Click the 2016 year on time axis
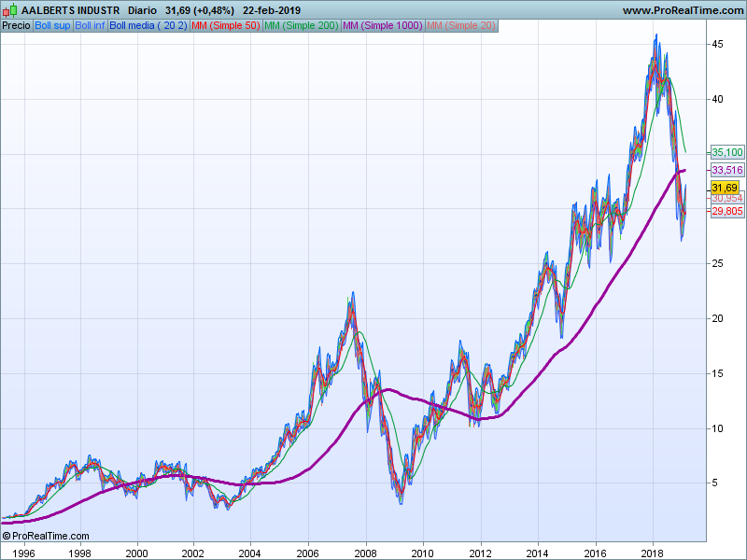Viewport: 747px width, 560px height. click(x=595, y=553)
